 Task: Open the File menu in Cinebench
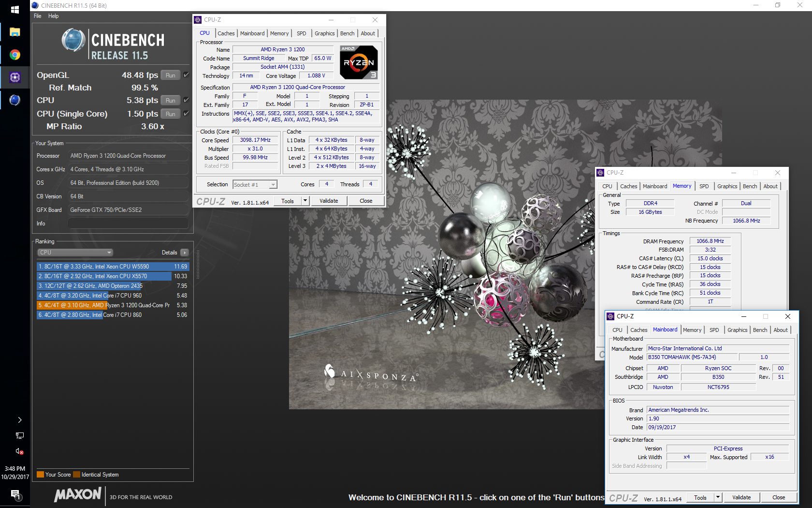coord(37,16)
